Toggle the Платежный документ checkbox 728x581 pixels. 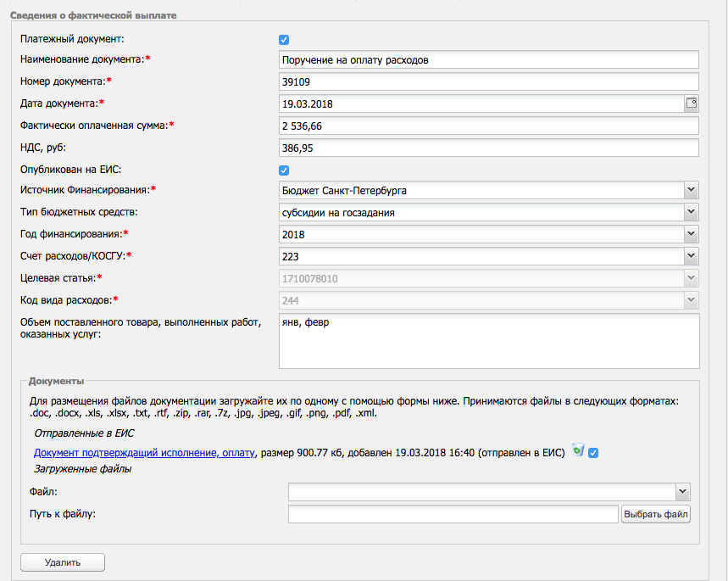pos(285,40)
